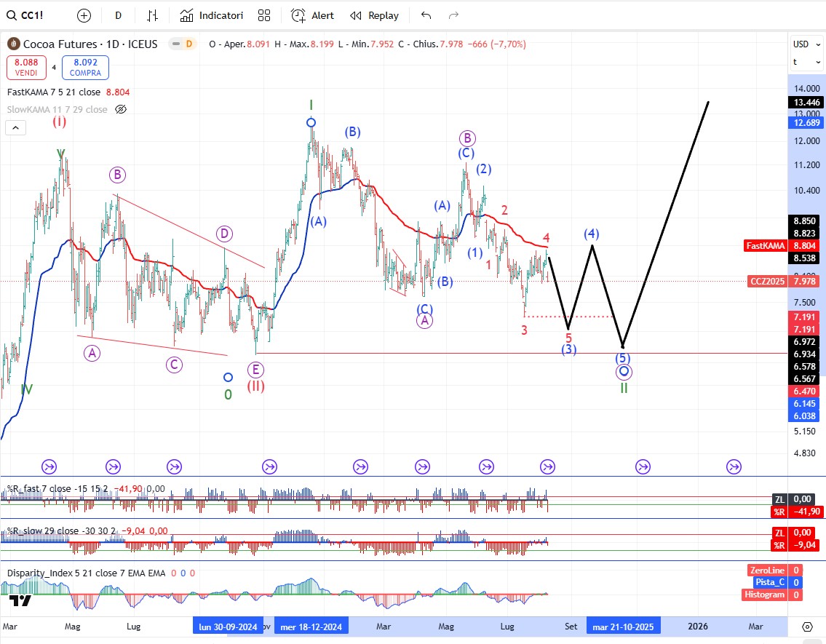Open the chart type bars selector
Image resolution: width=826 pixels, height=644 pixels.
pos(152,15)
